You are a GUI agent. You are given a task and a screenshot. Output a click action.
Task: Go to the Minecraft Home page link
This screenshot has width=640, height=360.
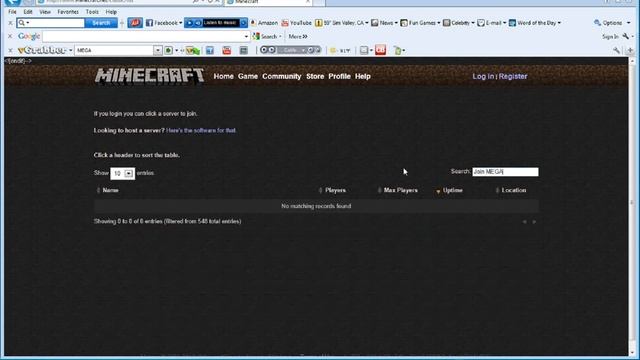click(223, 76)
